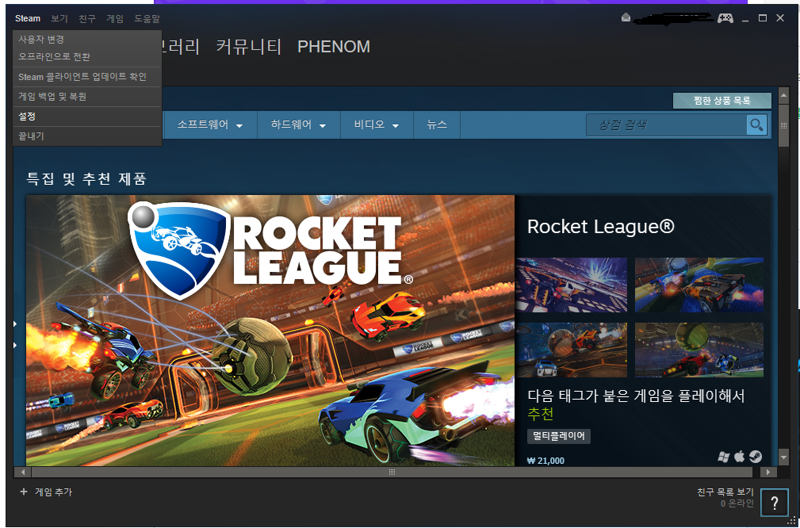Screen dimensions: 800x528
Task: Click horizontal scrollbar left arrow
Action: 22,472
